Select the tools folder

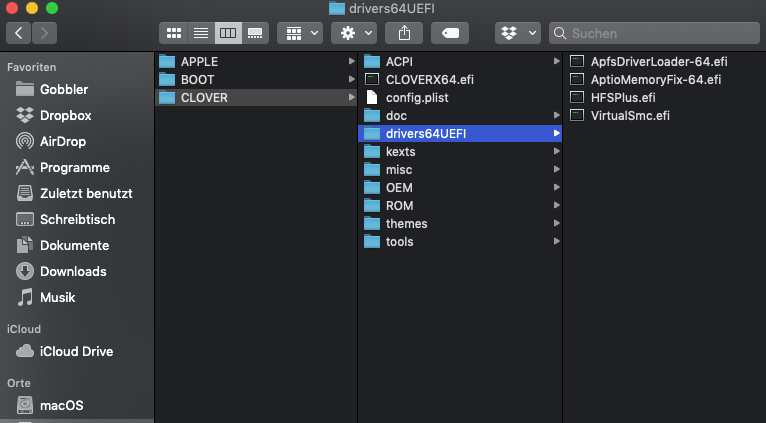[x=460, y=242]
